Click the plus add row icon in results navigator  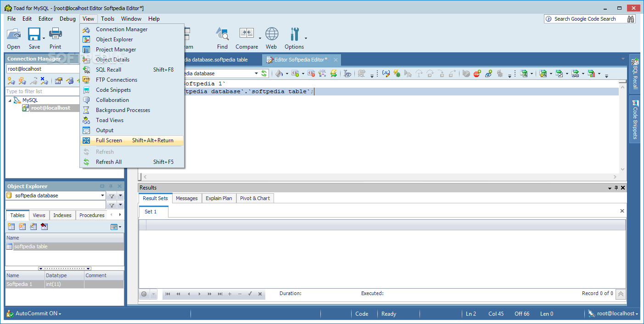click(x=230, y=294)
